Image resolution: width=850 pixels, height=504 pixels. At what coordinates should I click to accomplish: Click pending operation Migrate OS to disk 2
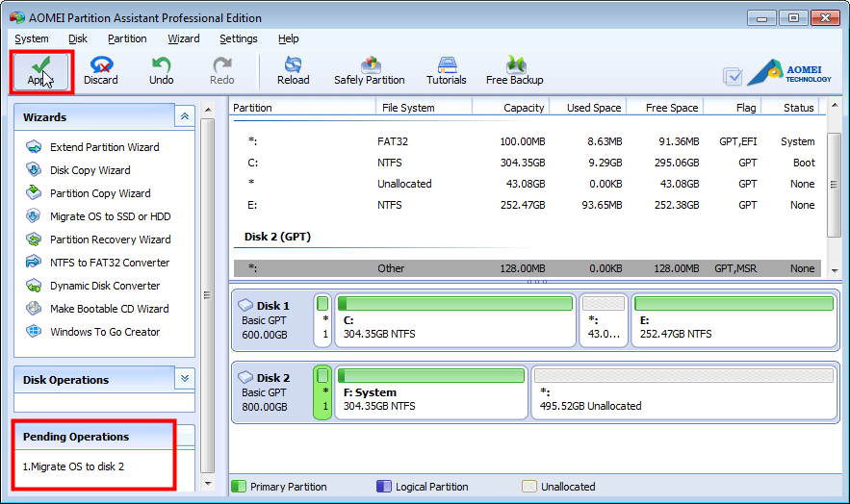[x=73, y=466]
